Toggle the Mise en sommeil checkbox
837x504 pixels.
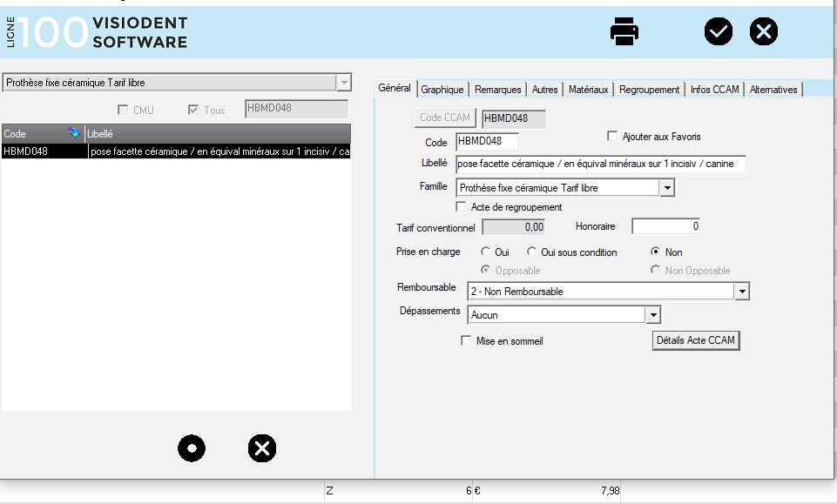(466, 341)
